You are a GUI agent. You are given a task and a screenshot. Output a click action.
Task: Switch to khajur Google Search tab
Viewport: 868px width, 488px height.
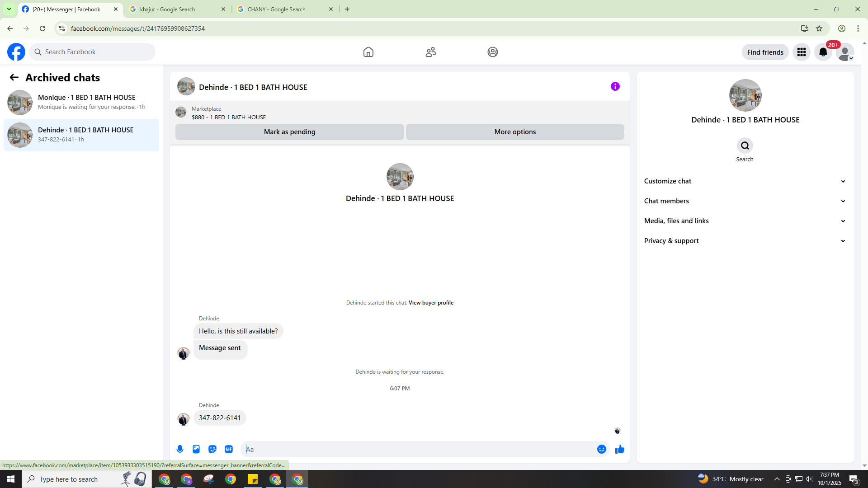(x=177, y=9)
